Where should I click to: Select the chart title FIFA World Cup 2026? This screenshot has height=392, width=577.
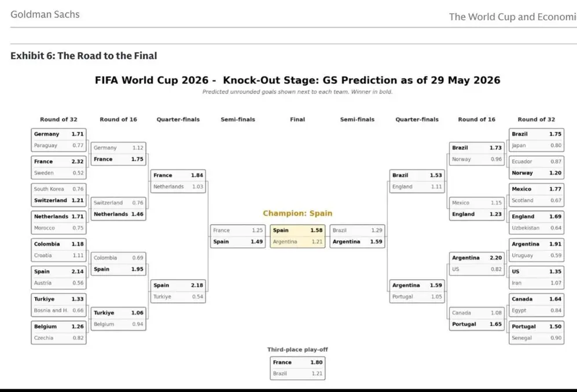(x=297, y=80)
